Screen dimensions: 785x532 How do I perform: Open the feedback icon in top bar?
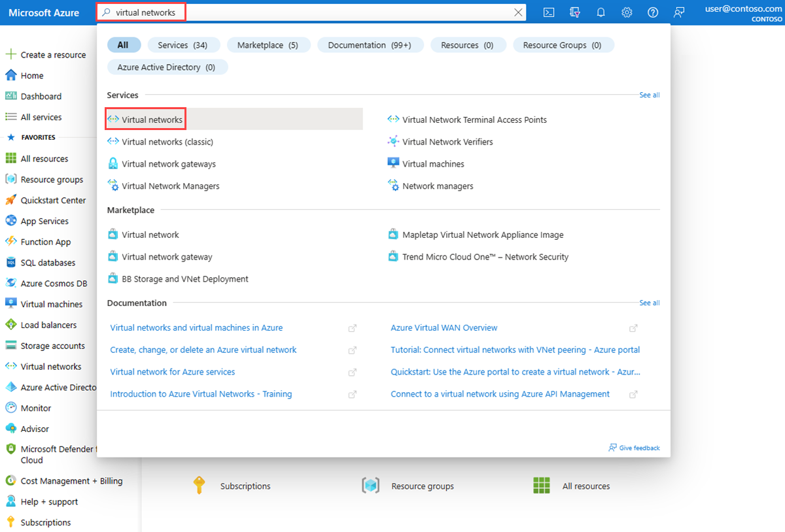(x=679, y=12)
